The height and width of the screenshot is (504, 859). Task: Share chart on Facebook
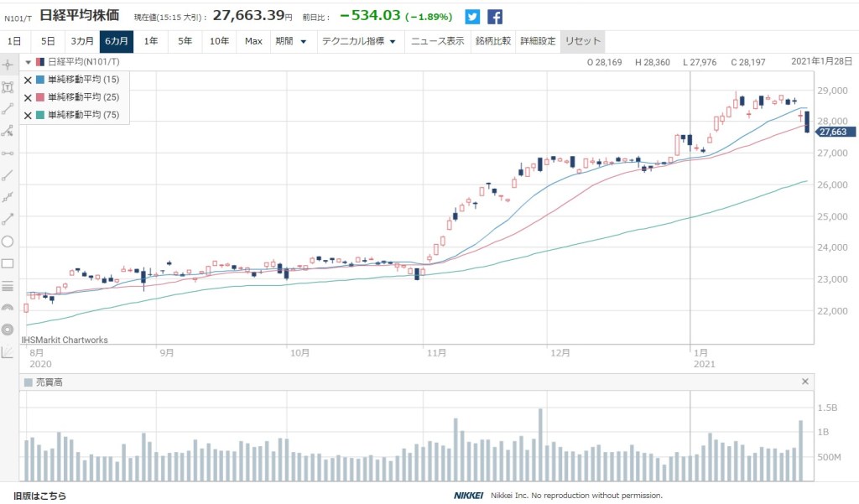tap(495, 17)
